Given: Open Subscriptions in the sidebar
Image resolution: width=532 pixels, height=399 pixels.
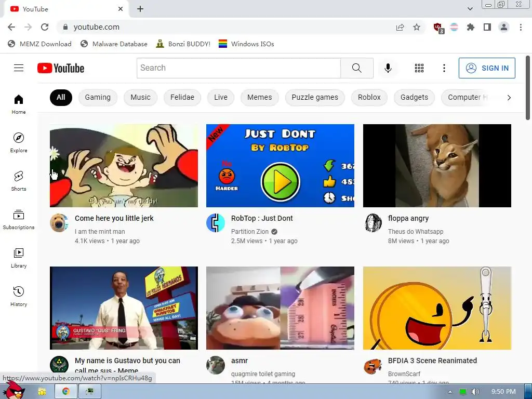Looking at the screenshot, I should point(19,220).
